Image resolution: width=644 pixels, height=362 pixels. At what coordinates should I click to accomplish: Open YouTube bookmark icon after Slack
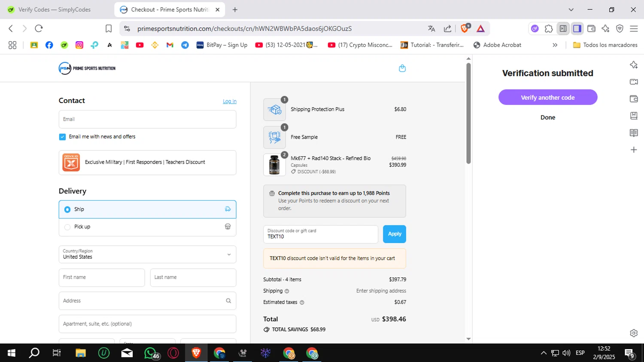tap(140, 45)
